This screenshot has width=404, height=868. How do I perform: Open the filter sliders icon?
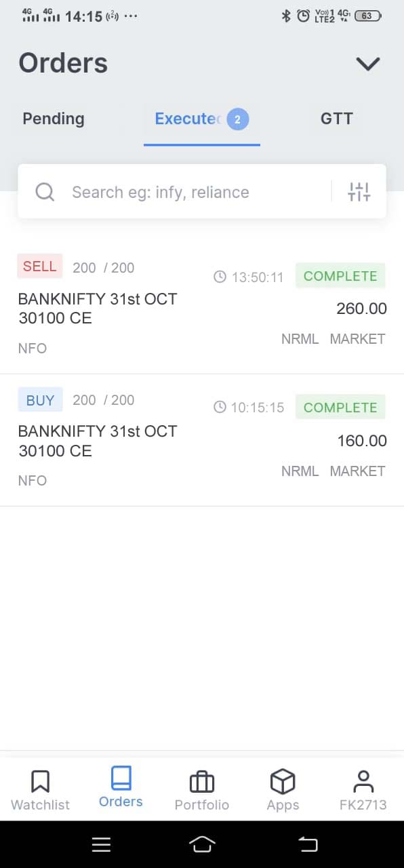(359, 192)
